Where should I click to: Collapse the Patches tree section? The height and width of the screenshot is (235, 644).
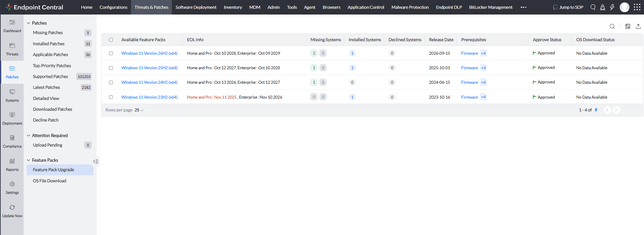(29, 23)
